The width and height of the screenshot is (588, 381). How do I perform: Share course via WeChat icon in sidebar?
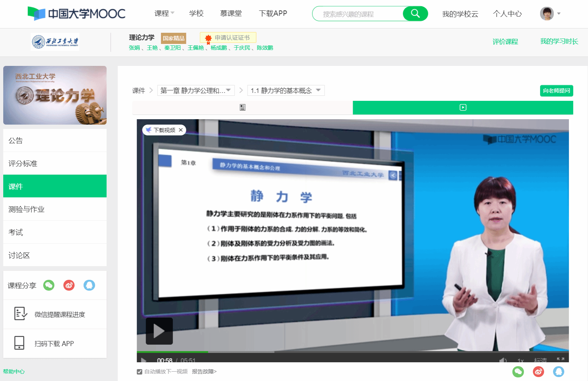(x=49, y=285)
